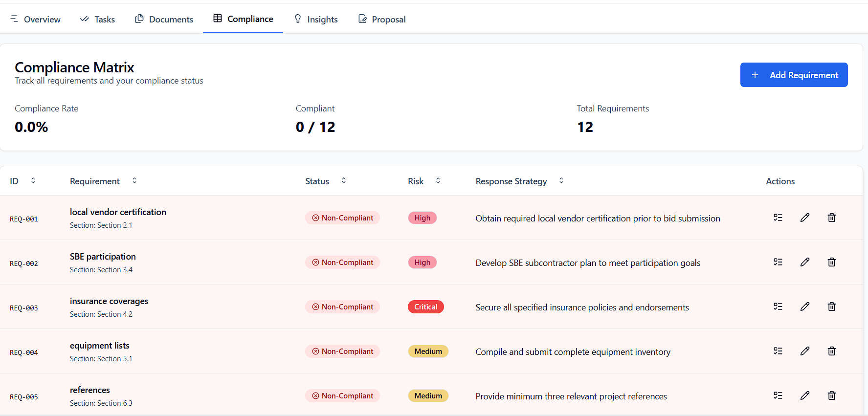
Task: Click 'Secure all specified insurance policies' strategy
Action: [582, 307]
